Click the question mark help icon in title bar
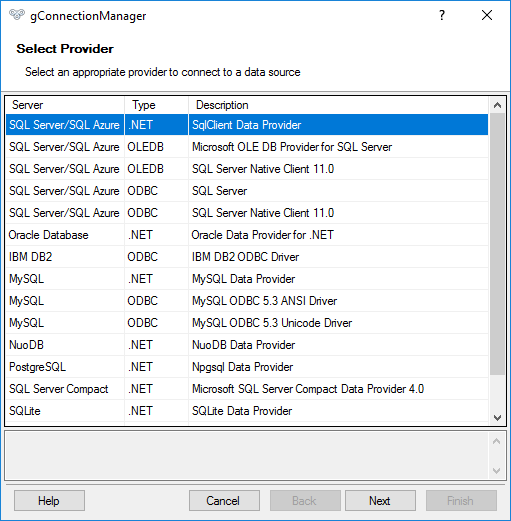This screenshot has width=511, height=521. pos(442,15)
